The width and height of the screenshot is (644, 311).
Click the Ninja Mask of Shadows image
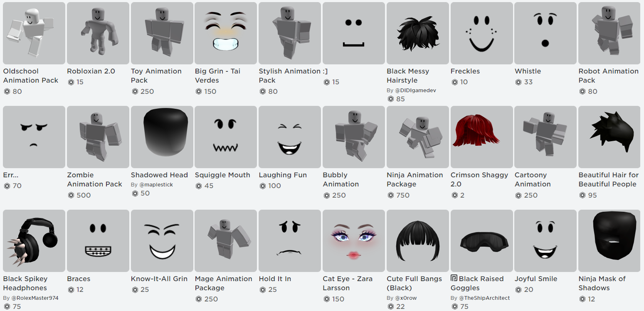tap(609, 241)
